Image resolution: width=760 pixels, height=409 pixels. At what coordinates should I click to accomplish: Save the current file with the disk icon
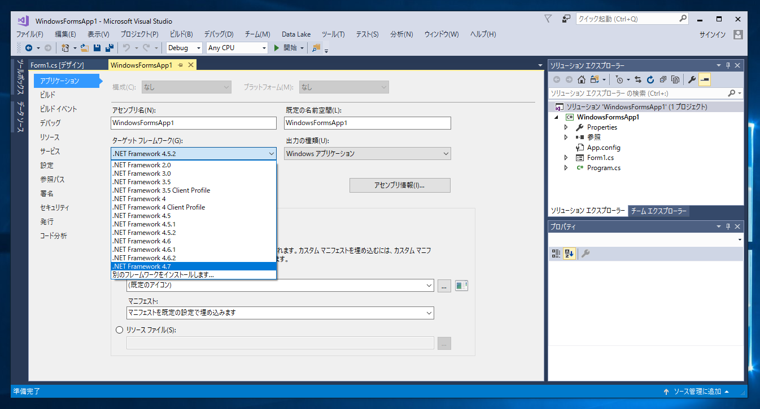point(97,48)
